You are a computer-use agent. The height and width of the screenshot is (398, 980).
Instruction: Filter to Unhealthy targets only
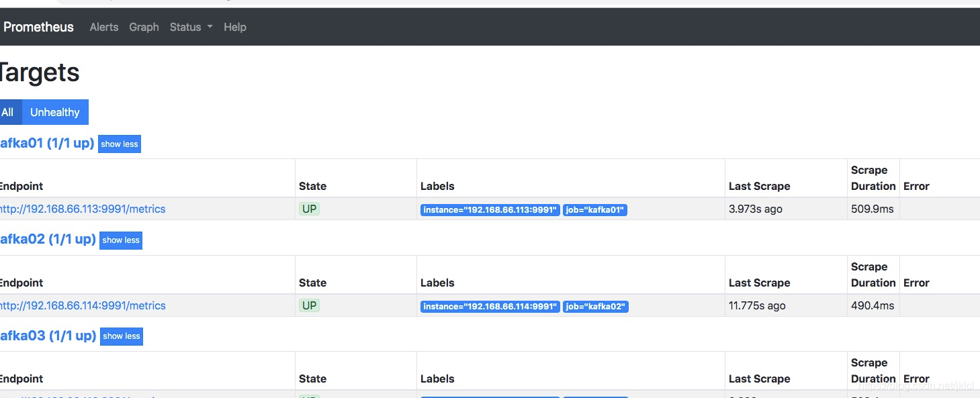tap(55, 112)
